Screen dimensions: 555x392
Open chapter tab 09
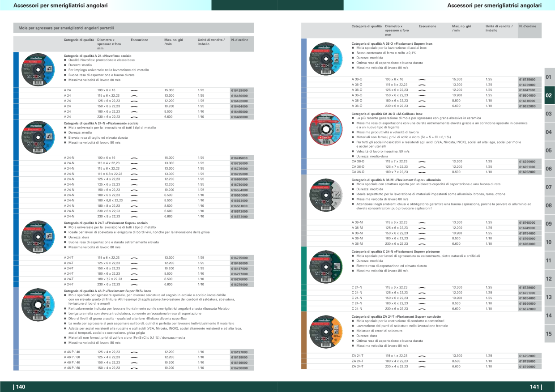click(x=549, y=224)
